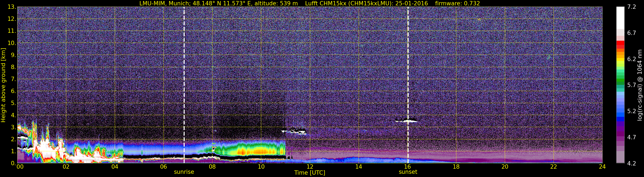The image size is (644, 177).
Task: Click the height axis tick label 3
Action: click(x=13, y=127)
